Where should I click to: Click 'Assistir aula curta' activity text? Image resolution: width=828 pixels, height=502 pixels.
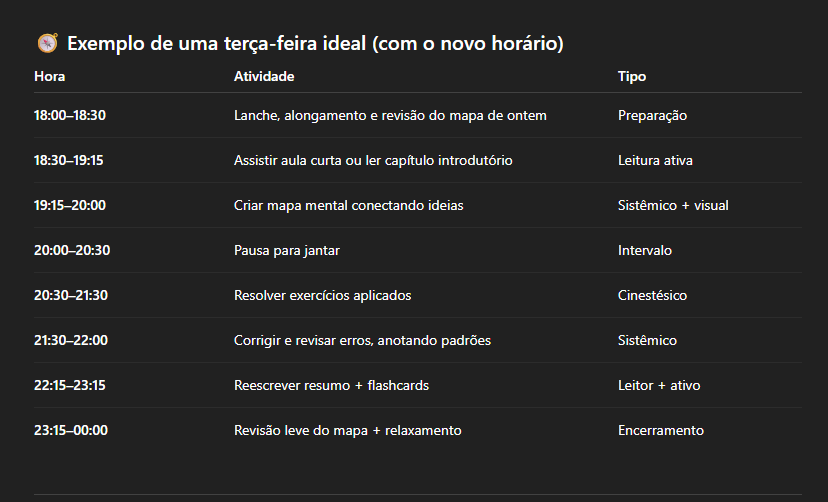point(373,161)
